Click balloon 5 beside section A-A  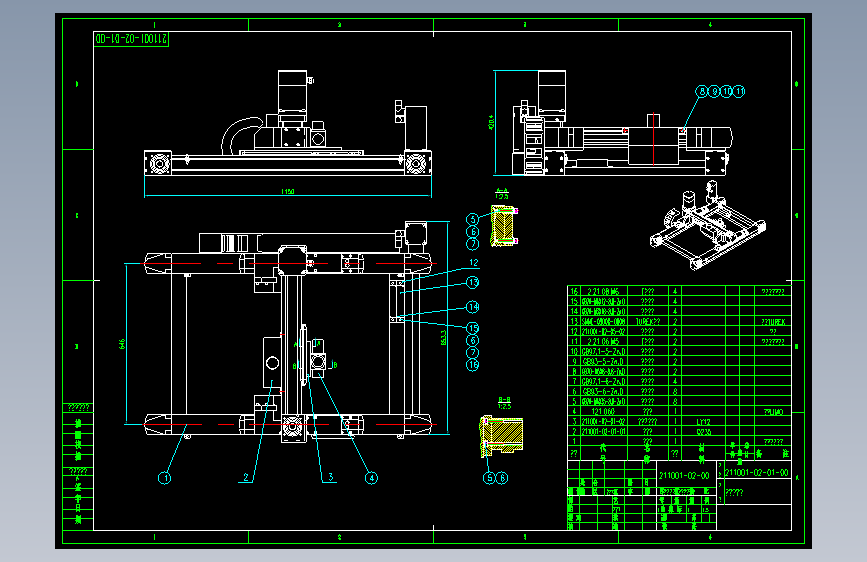472,220
